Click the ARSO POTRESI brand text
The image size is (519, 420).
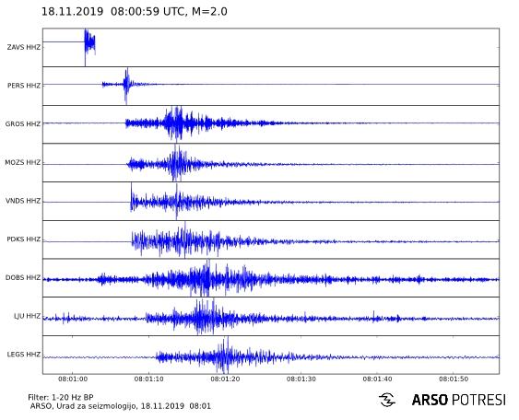(x=459, y=400)
